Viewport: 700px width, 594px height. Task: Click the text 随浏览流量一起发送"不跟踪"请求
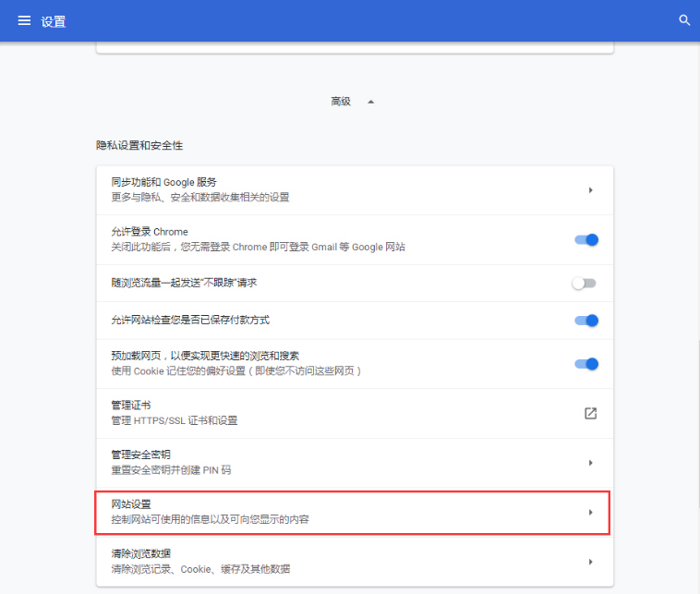click(x=184, y=284)
